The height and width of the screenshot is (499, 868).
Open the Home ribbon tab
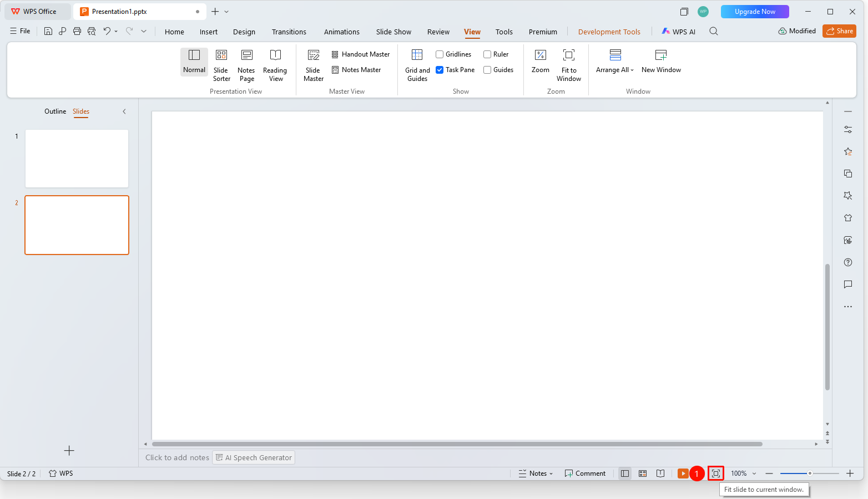pos(174,32)
